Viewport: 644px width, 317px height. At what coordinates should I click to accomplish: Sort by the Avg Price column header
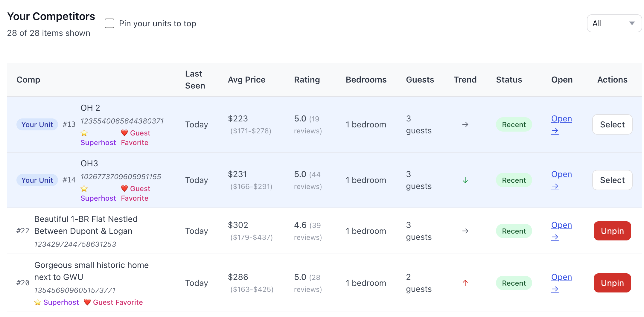[x=246, y=80]
